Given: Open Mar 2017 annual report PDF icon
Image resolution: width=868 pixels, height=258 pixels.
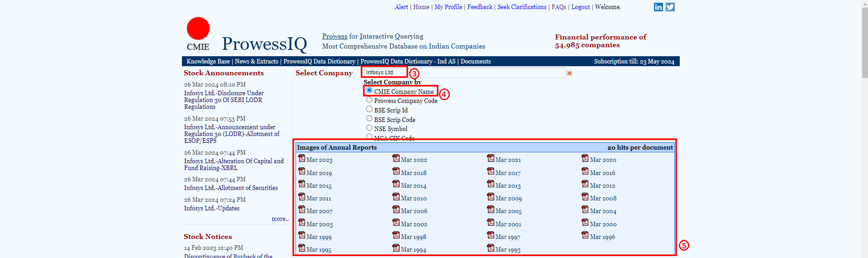Looking at the screenshot, I should [x=491, y=171].
